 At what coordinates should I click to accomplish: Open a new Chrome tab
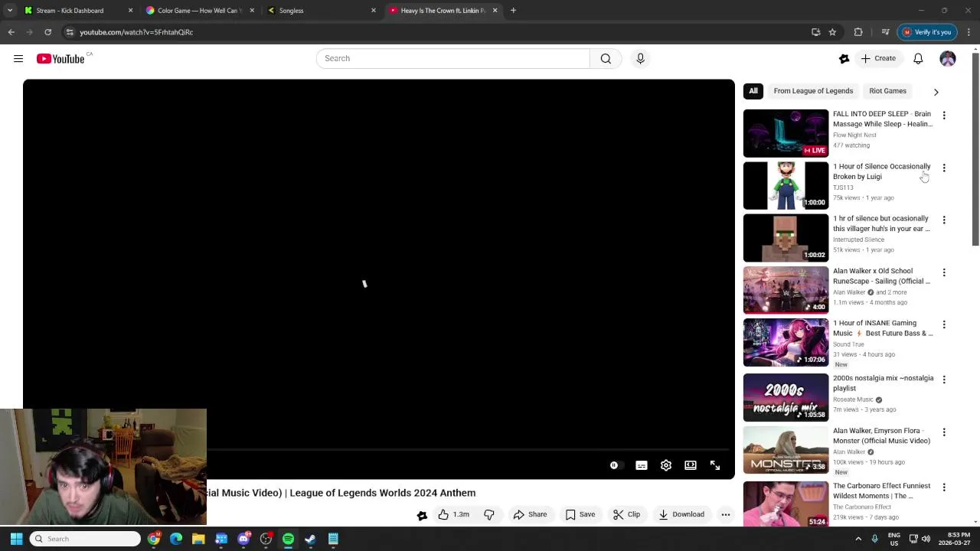(513, 11)
